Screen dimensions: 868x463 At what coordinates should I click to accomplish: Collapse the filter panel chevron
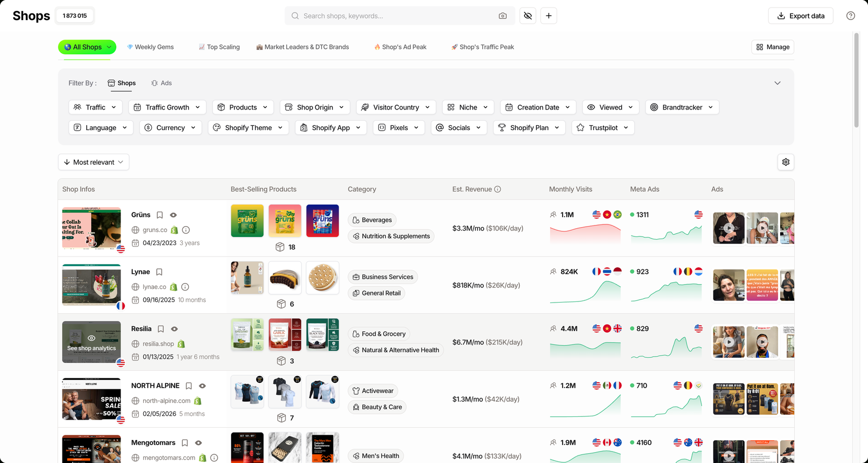(x=777, y=83)
